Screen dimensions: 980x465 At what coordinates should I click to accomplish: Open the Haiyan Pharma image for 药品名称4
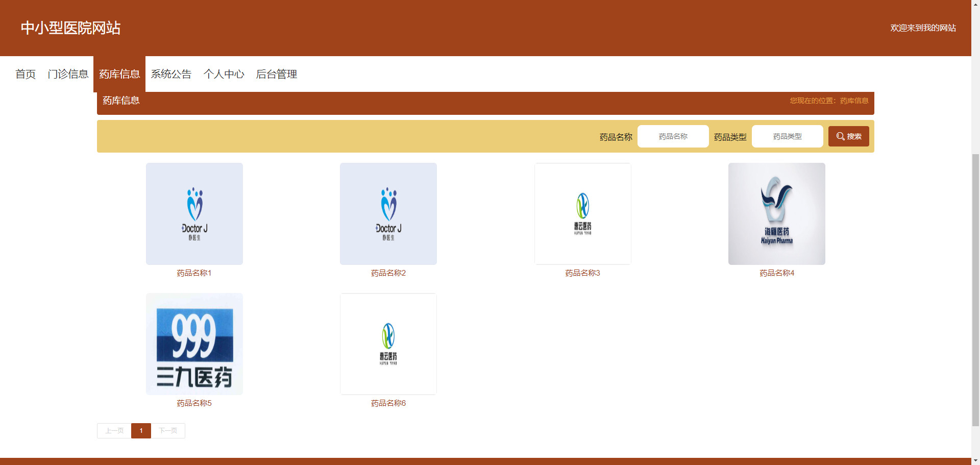[x=777, y=214]
